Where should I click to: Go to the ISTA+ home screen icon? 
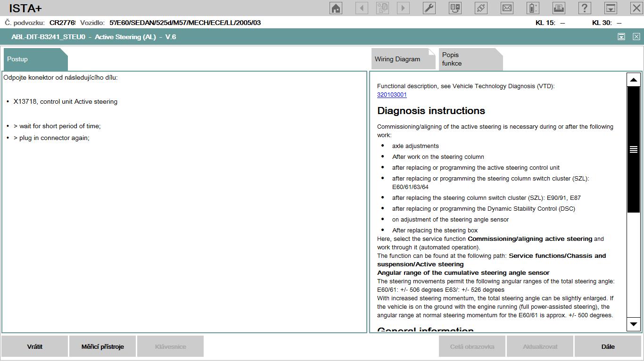click(336, 8)
